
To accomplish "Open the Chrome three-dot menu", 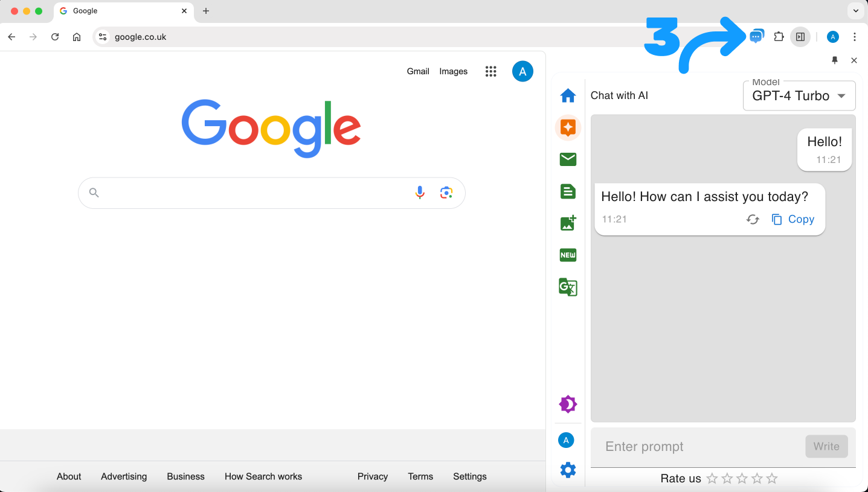I will point(854,37).
